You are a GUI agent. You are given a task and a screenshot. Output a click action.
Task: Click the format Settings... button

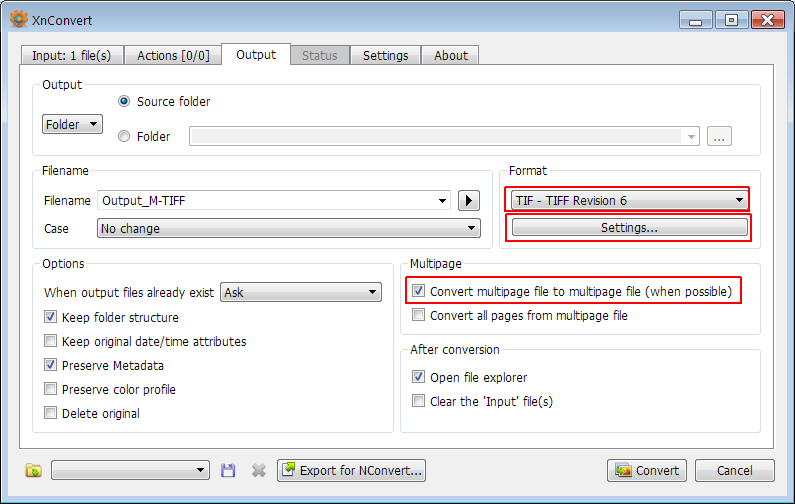(x=629, y=228)
